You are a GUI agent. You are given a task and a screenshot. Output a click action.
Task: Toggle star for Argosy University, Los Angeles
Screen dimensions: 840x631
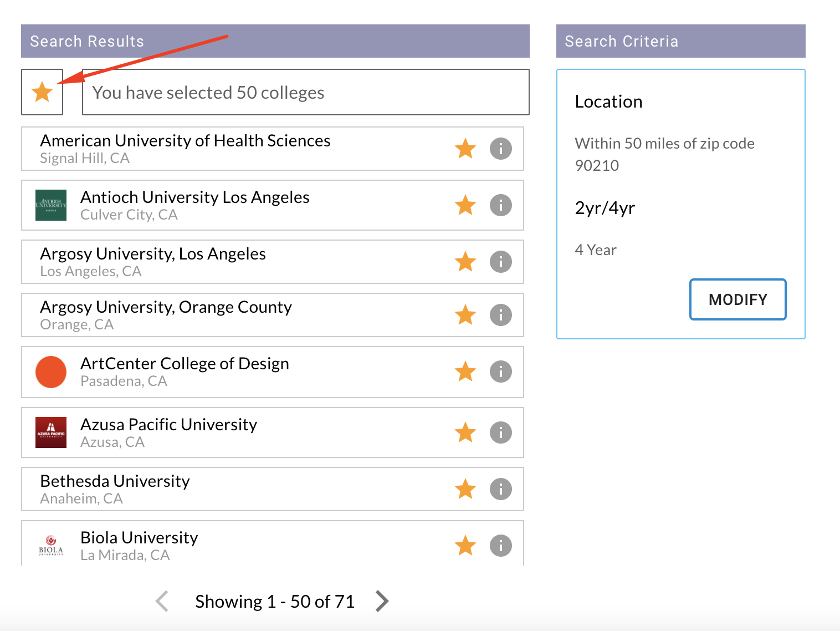(465, 262)
